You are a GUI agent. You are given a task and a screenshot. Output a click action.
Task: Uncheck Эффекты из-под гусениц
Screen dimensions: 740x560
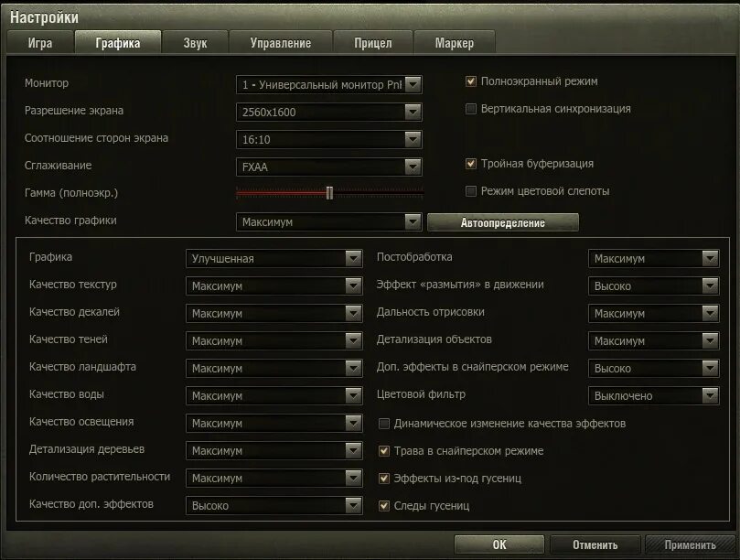383,478
